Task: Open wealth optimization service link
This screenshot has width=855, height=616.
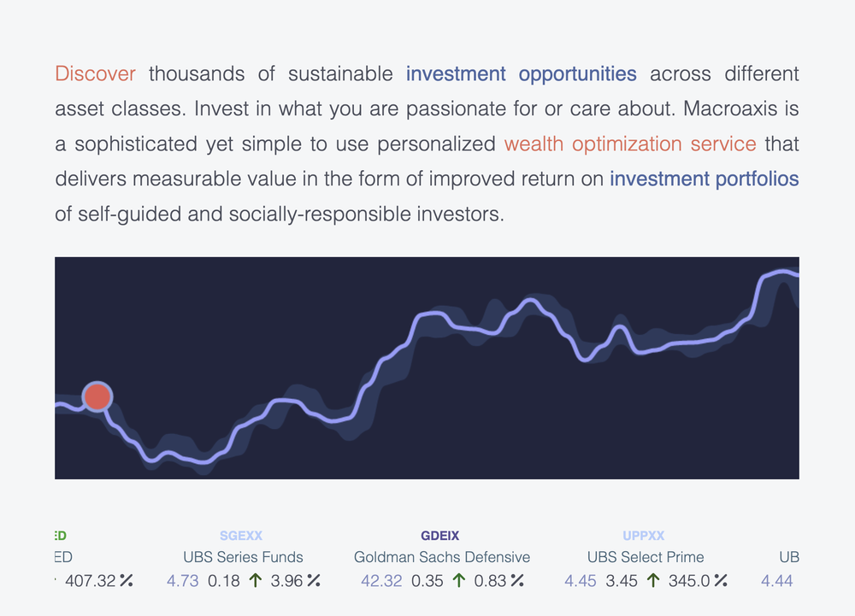Action: coord(630,144)
